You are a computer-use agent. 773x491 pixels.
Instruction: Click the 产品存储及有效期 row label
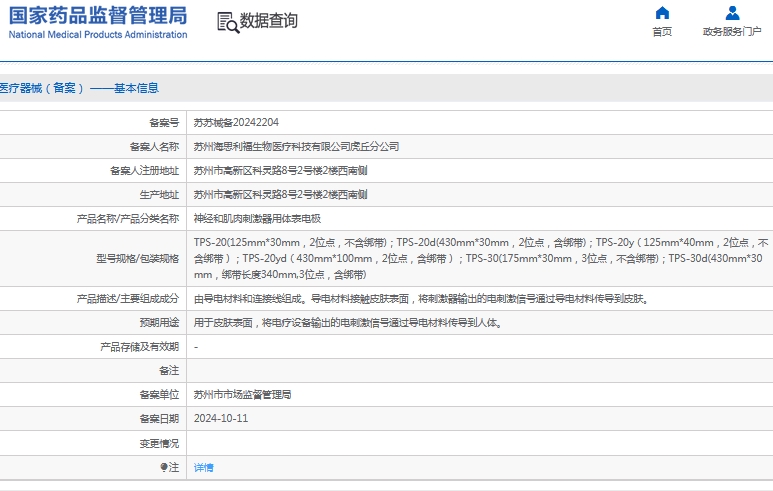click(140, 347)
